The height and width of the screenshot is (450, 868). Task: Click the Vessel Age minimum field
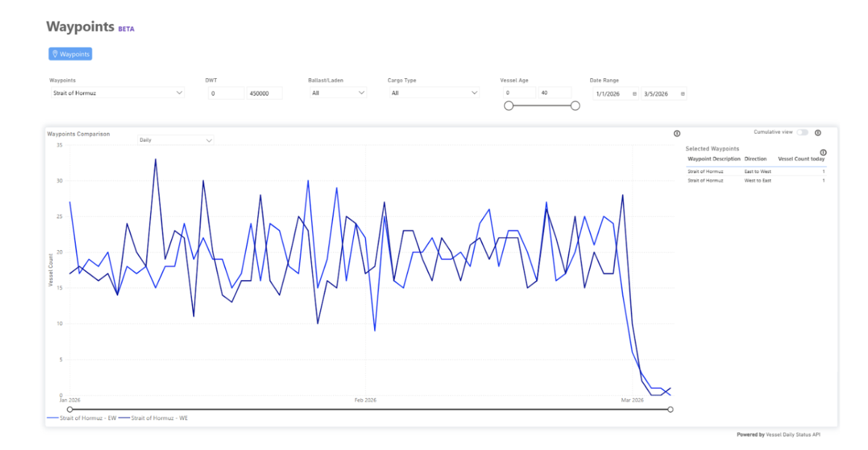[520, 93]
